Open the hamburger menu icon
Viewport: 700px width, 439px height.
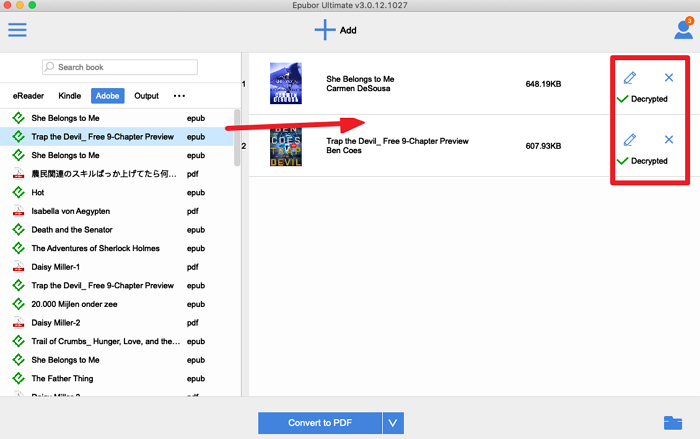(17, 30)
